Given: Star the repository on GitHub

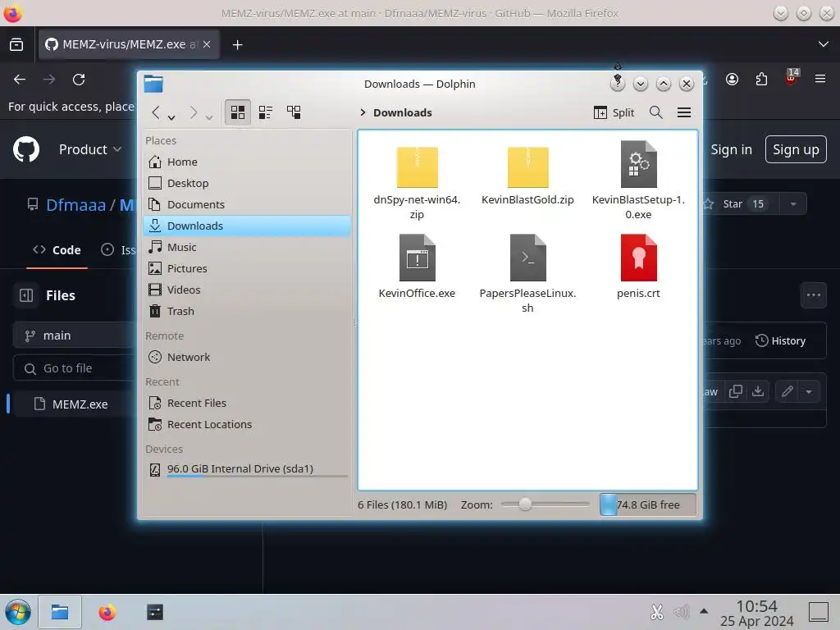Looking at the screenshot, I should (x=742, y=203).
